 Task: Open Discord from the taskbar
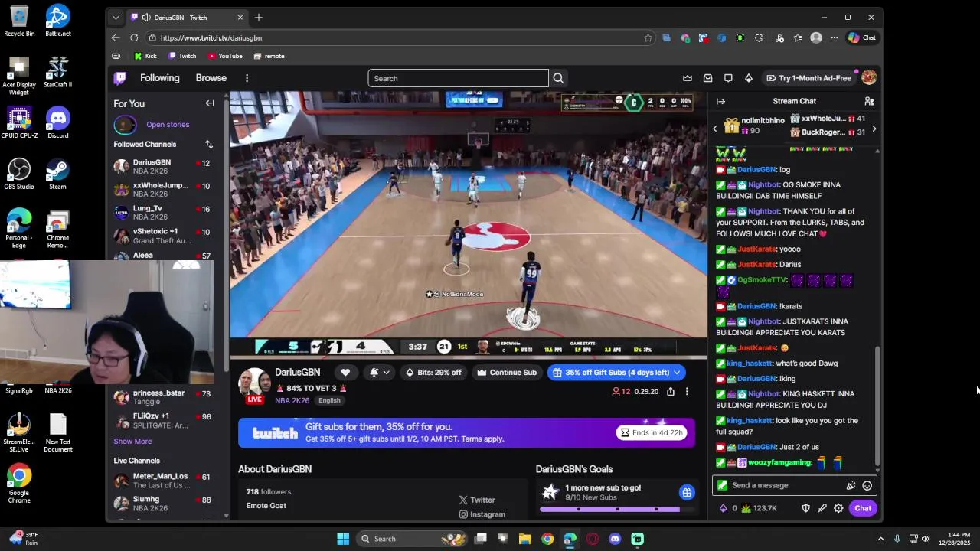(615, 539)
